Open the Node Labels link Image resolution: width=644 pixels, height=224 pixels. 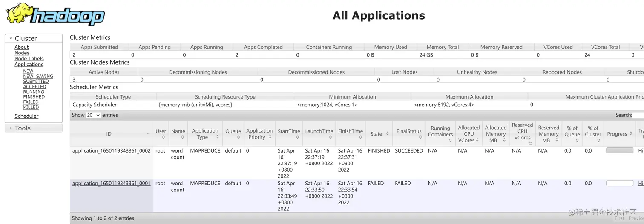(x=29, y=59)
